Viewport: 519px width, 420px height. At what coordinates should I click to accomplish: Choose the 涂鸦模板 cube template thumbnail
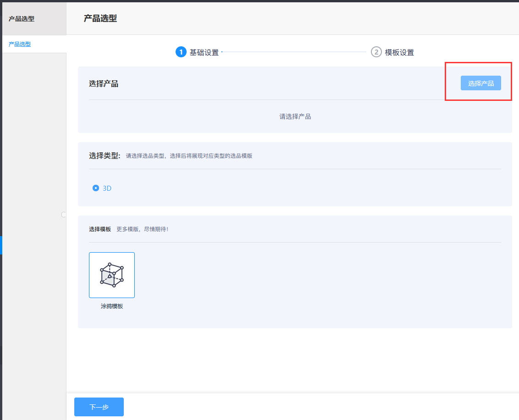tap(112, 275)
